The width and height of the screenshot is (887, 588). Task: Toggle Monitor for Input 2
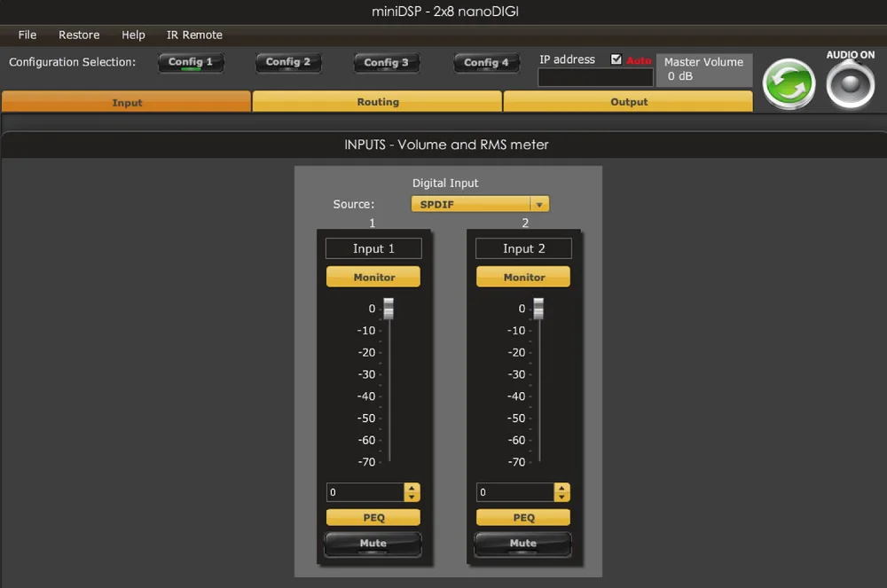coord(524,277)
